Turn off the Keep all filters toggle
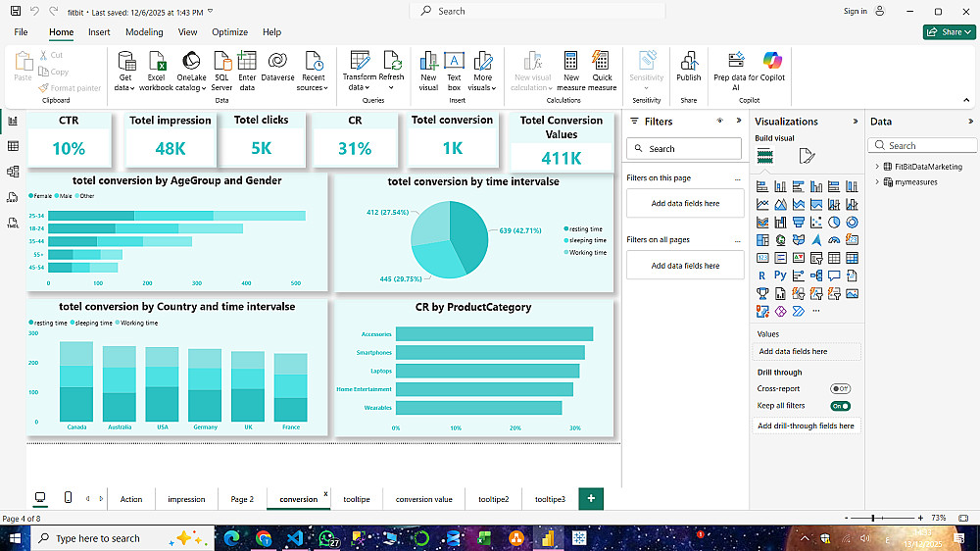Screen dimensions: 980x551 tap(840, 406)
